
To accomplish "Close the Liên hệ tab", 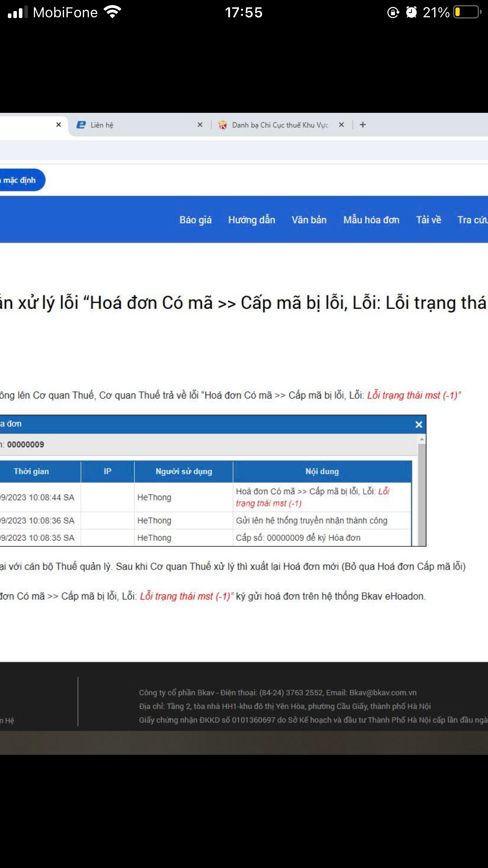I will (200, 125).
